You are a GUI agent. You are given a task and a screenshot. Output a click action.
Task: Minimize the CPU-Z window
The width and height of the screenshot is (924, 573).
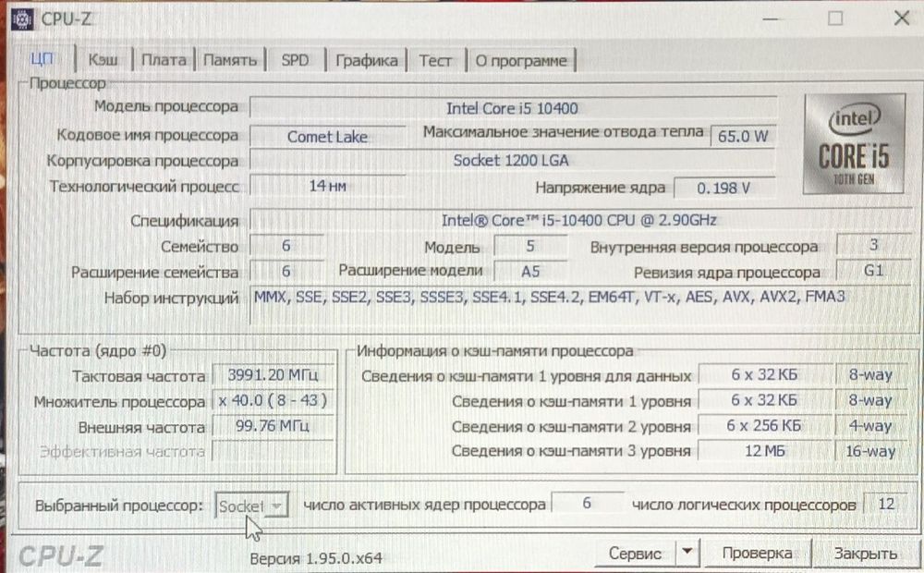pos(771,18)
